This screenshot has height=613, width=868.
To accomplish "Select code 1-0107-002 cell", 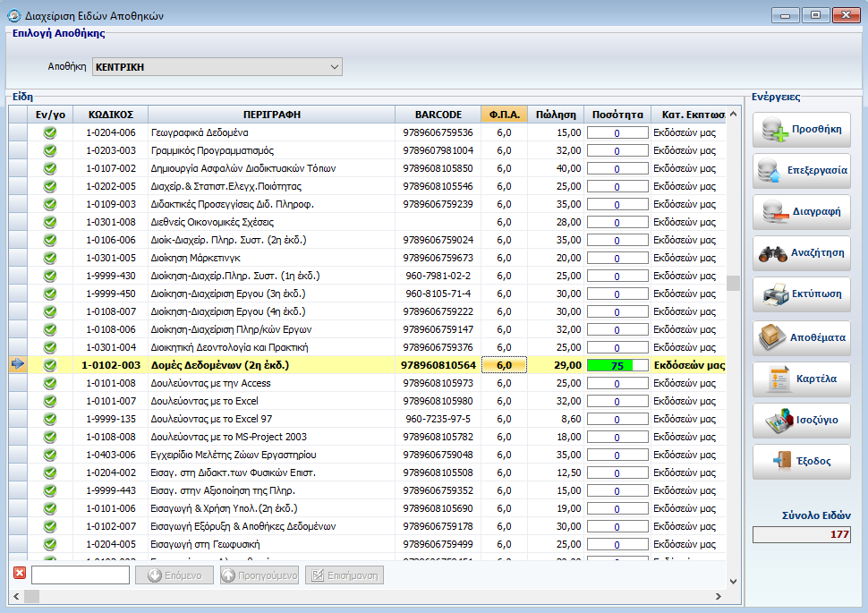I will pyautogui.click(x=111, y=168).
